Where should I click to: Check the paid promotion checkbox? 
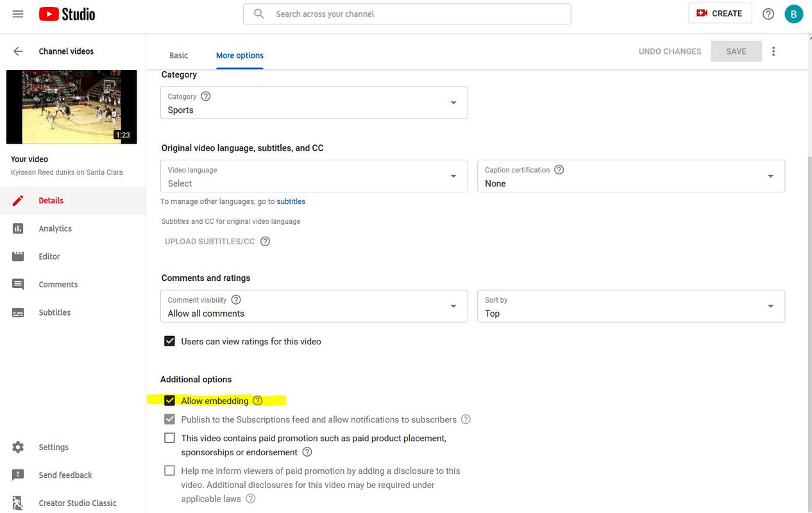(169, 438)
